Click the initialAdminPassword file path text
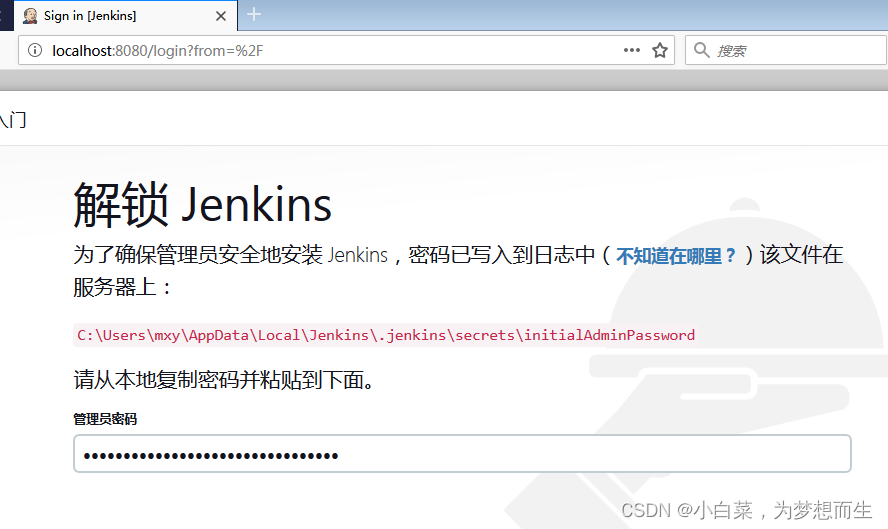 (x=386, y=335)
